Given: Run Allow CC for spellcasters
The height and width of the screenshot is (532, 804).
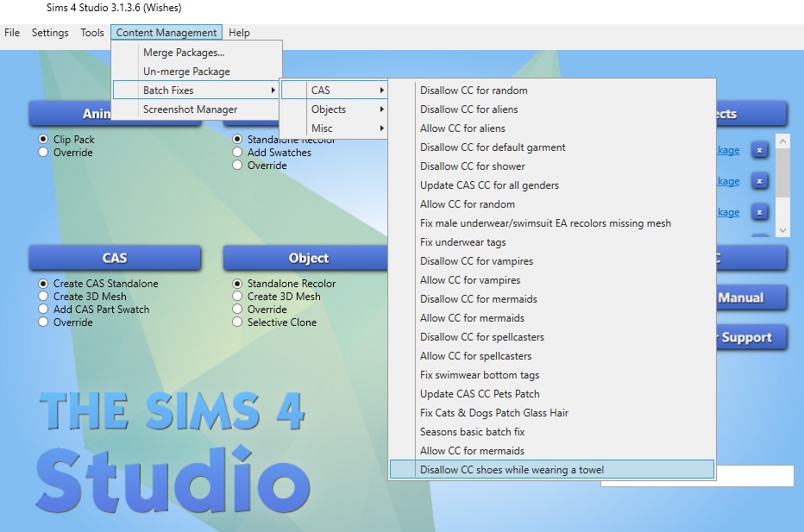Looking at the screenshot, I should click(552, 356).
